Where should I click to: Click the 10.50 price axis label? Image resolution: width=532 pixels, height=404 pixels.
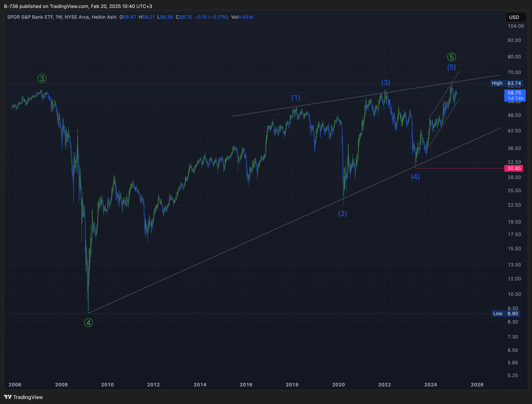(x=514, y=294)
